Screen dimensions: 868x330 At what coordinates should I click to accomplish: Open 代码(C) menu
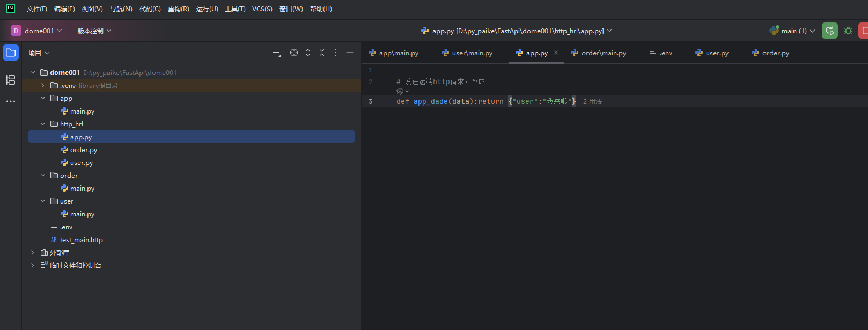pos(150,9)
